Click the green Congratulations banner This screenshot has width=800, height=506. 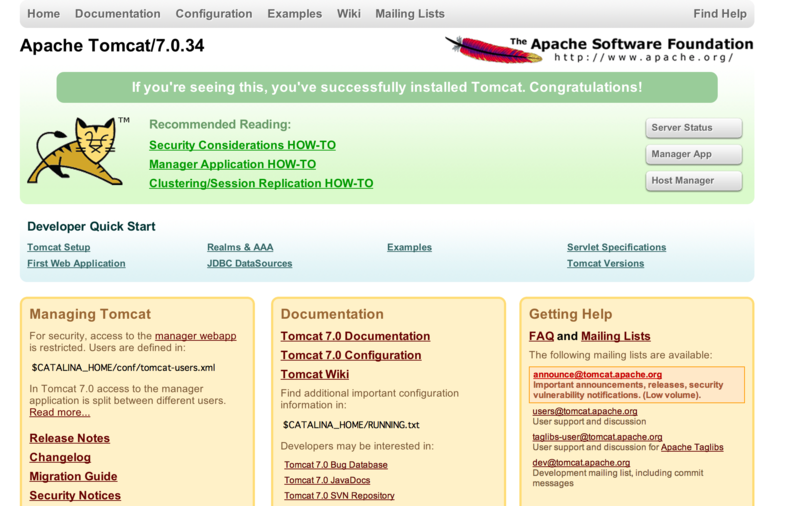[x=387, y=87]
